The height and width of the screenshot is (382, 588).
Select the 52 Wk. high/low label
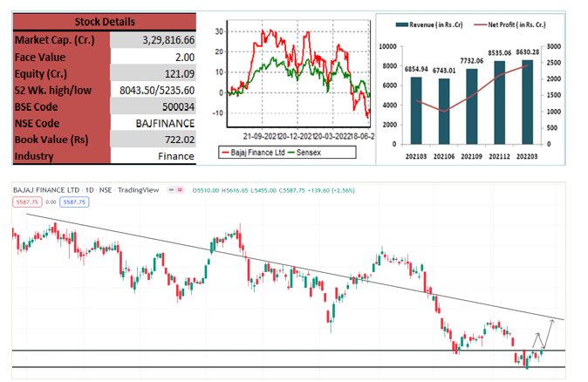(x=53, y=90)
